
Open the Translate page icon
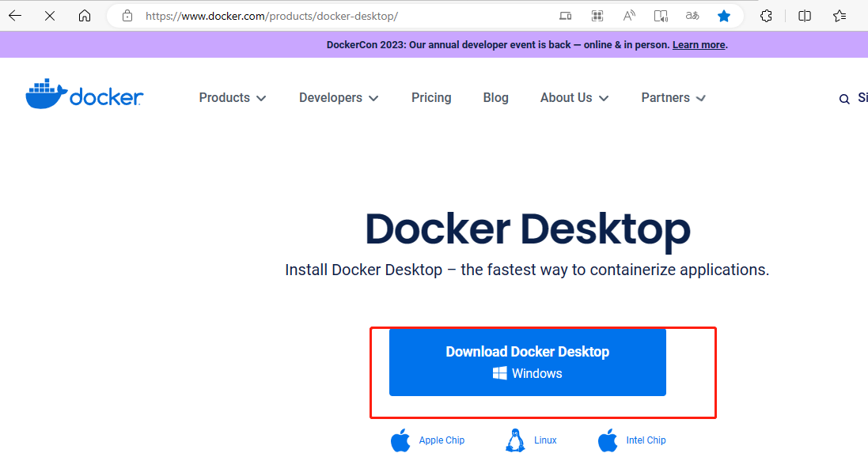coord(692,15)
